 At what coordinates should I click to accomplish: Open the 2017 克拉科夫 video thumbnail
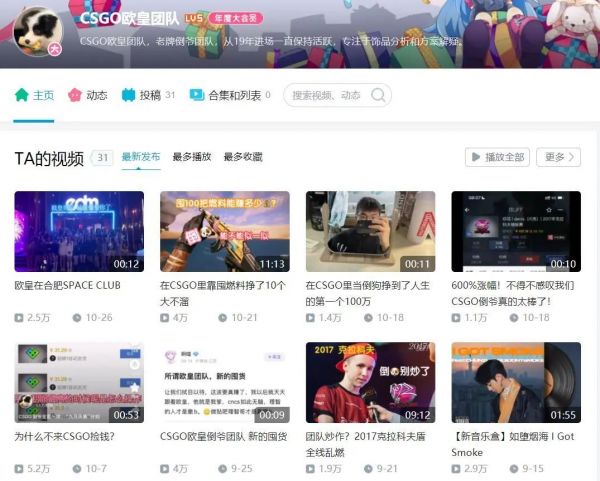point(371,383)
